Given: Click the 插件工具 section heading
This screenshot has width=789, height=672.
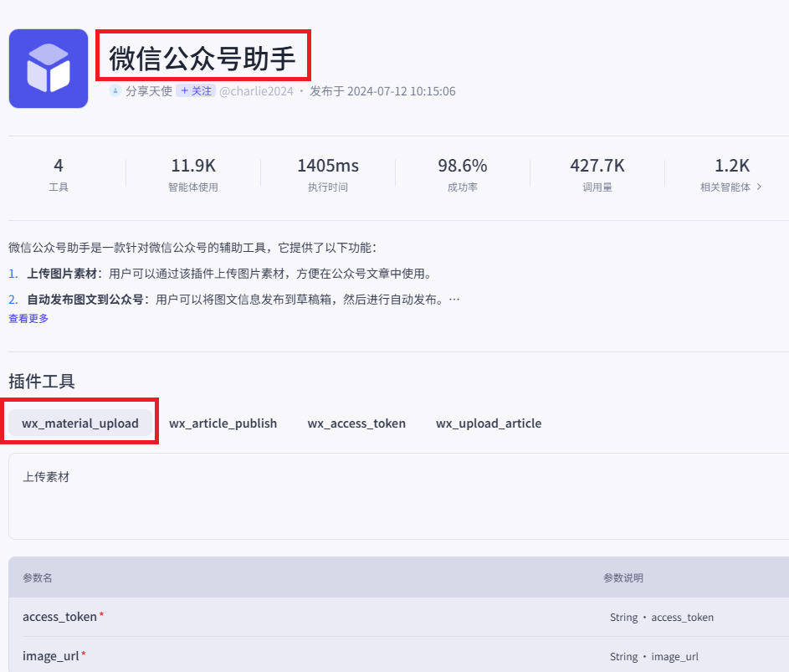Looking at the screenshot, I should click(42, 381).
